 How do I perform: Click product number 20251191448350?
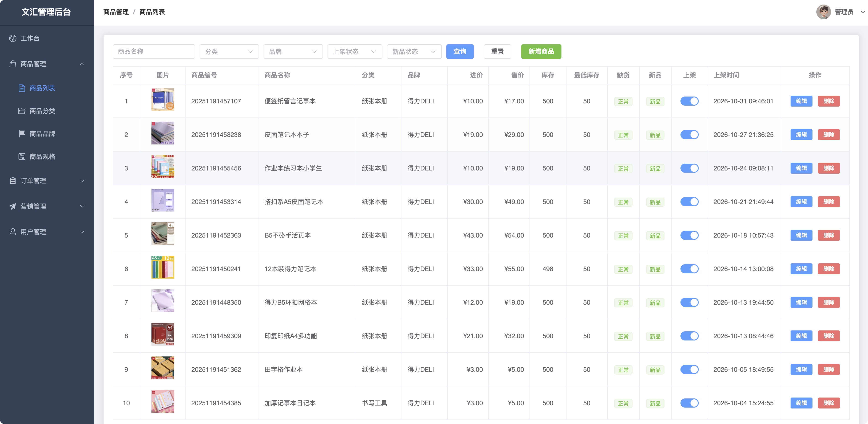[x=216, y=303]
